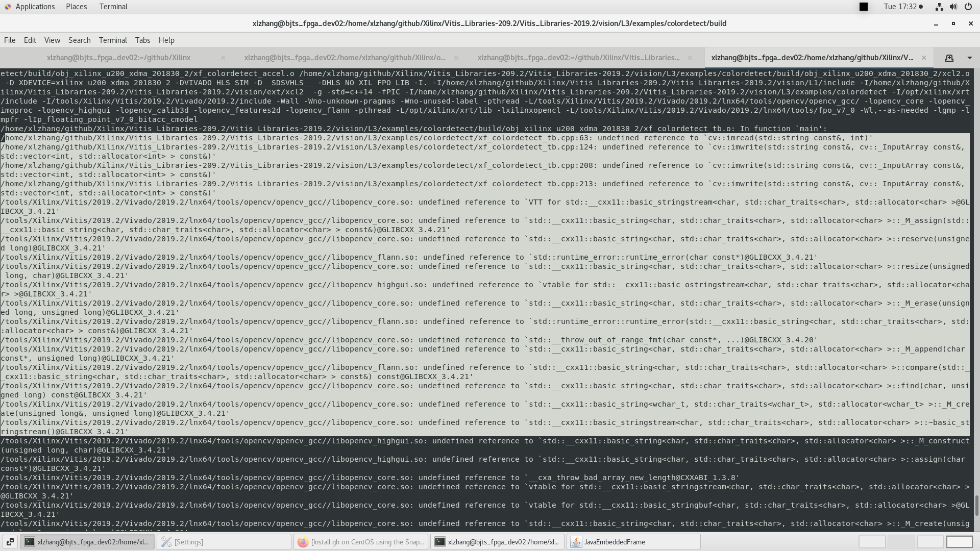The image size is (980, 551).
Task: Click the network icon in the top panel
Action: pos(939,7)
